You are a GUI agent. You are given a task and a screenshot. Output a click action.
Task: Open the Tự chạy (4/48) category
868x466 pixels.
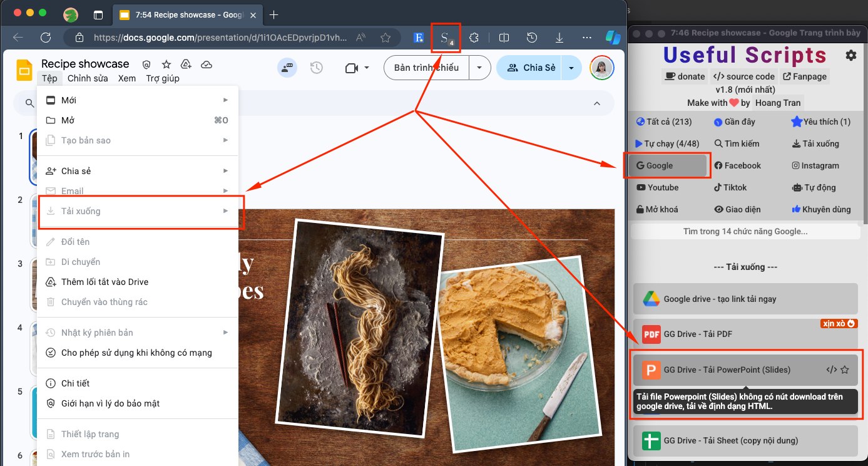(x=667, y=143)
